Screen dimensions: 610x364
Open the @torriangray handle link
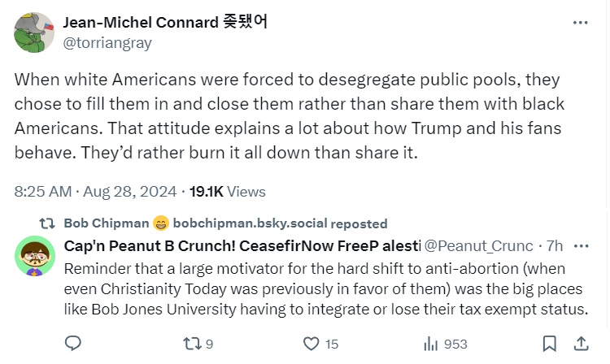[x=107, y=43]
